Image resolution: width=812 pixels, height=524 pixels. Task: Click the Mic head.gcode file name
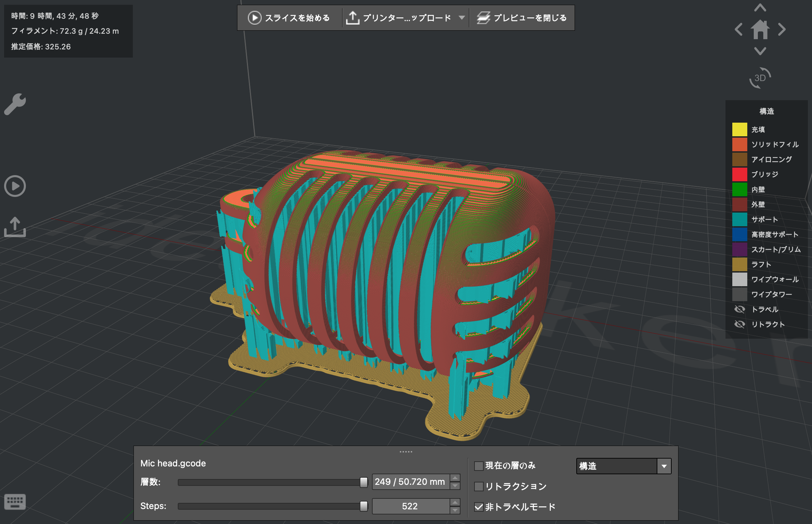click(x=173, y=463)
